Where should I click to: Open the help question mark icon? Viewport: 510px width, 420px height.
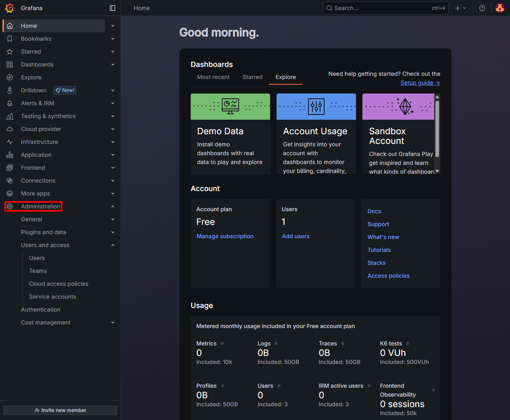pyautogui.click(x=482, y=8)
